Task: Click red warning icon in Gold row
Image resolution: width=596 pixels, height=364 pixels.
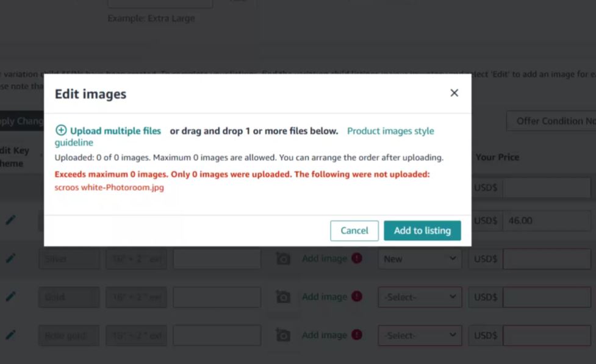Action: coord(356,296)
